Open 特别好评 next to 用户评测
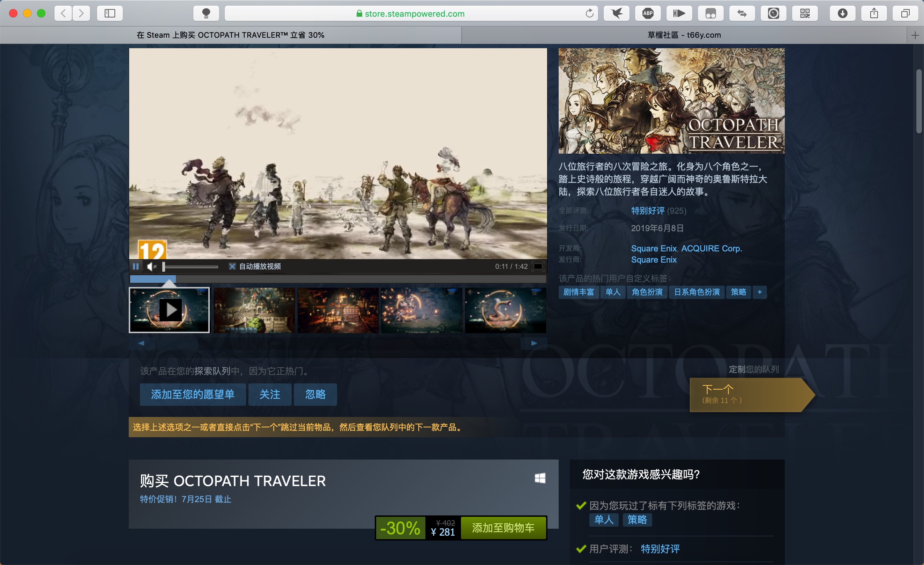Viewport: 924px width, 565px height. coord(660,549)
